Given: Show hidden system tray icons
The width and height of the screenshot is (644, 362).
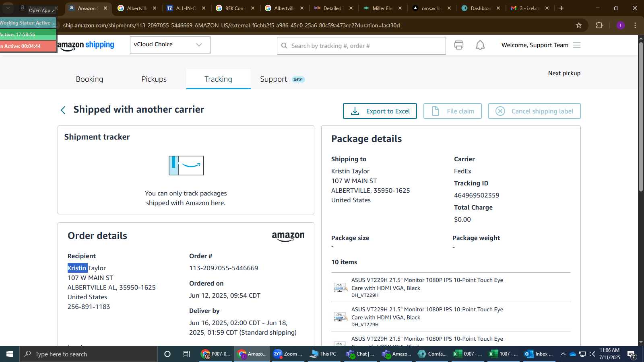Looking at the screenshot, I should point(563,354).
